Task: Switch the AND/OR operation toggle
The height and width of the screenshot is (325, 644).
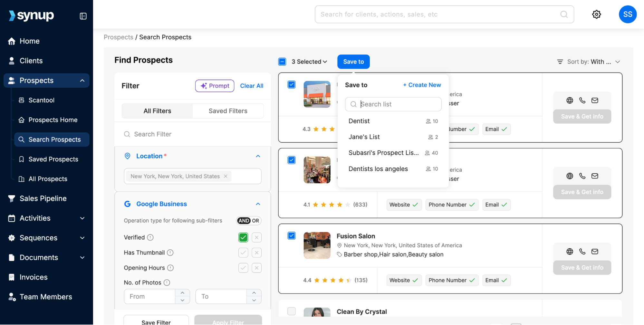Action: pyautogui.click(x=249, y=221)
